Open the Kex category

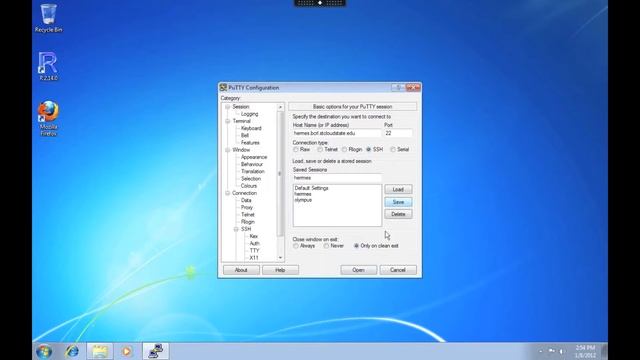click(x=253, y=237)
